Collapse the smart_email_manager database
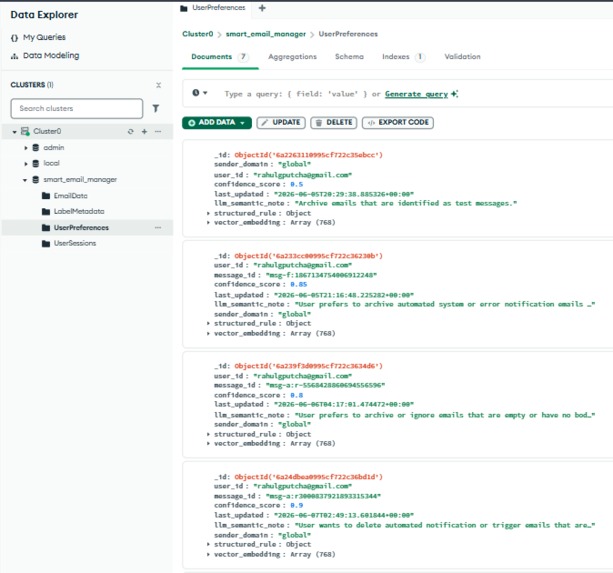The width and height of the screenshot is (613, 573). coord(25,180)
